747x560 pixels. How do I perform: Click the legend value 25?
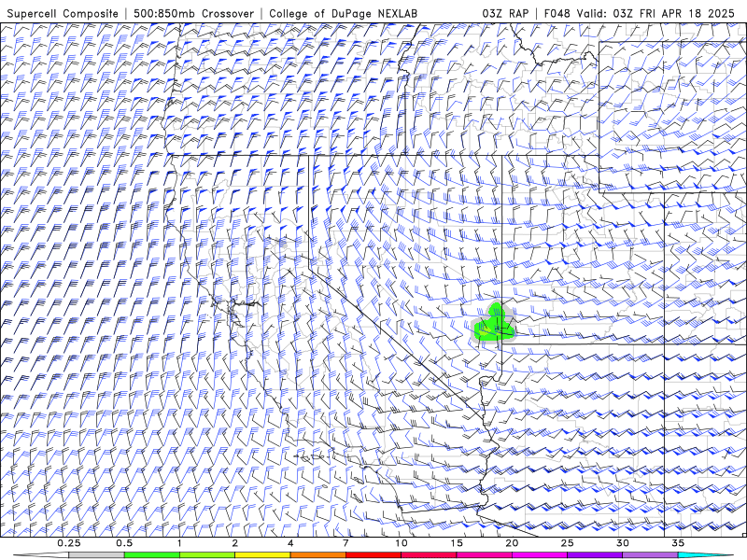click(x=567, y=543)
